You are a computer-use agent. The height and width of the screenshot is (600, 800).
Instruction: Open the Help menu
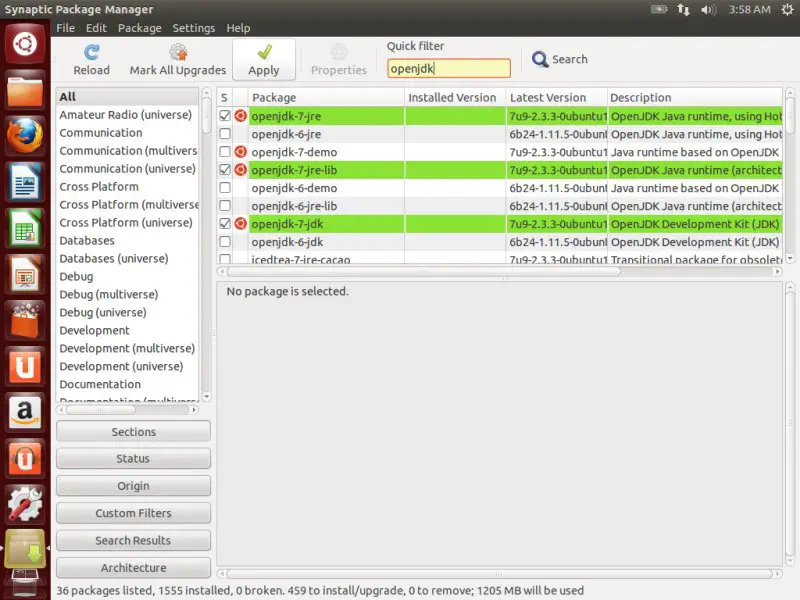(x=238, y=28)
